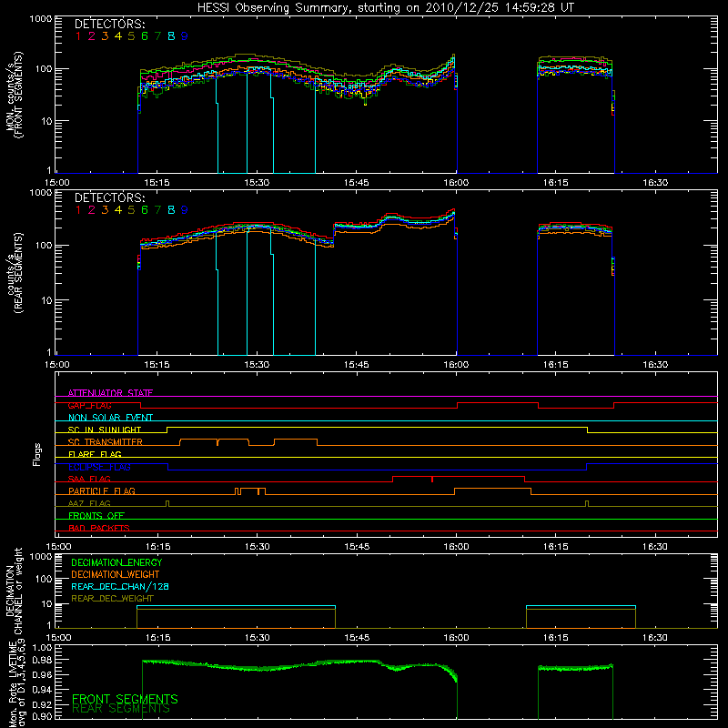Click 15:15 tick under rear segments plot
Image resolution: width=728 pixels, height=728 pixels.
coord(157,365)
